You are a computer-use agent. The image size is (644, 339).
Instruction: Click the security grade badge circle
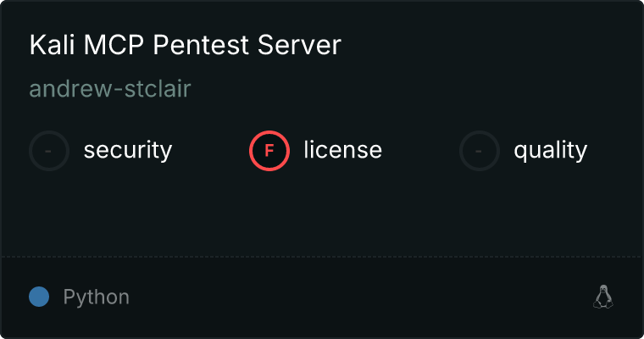(49, 151)
